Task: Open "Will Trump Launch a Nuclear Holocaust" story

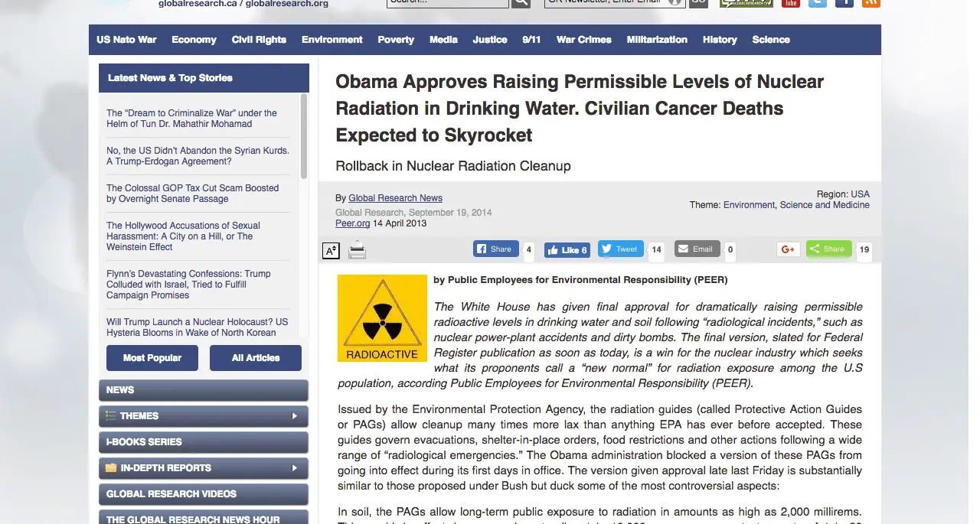Action: pyautogui.click(x=197, y=327)
